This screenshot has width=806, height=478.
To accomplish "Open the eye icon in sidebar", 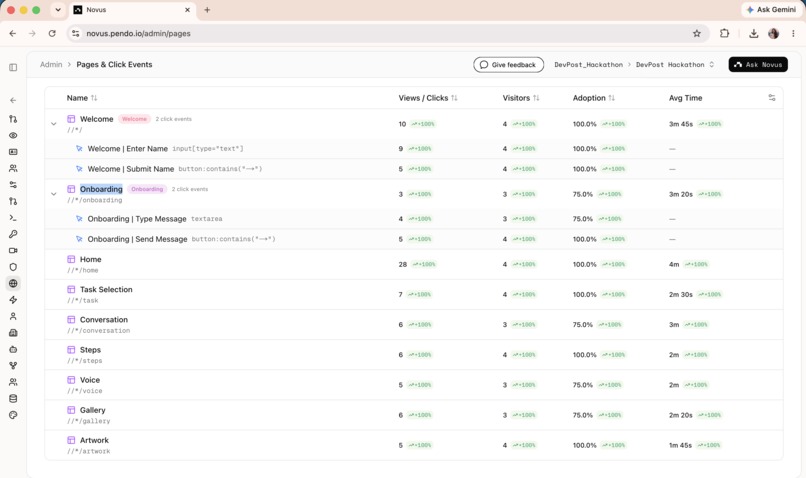I will click(13, 135).
